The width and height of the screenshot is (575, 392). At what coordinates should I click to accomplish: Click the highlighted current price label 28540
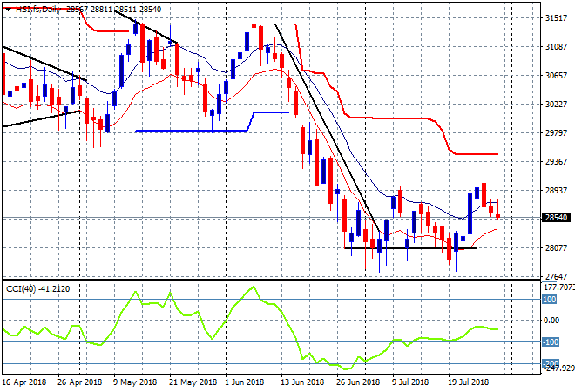point(556,218)
